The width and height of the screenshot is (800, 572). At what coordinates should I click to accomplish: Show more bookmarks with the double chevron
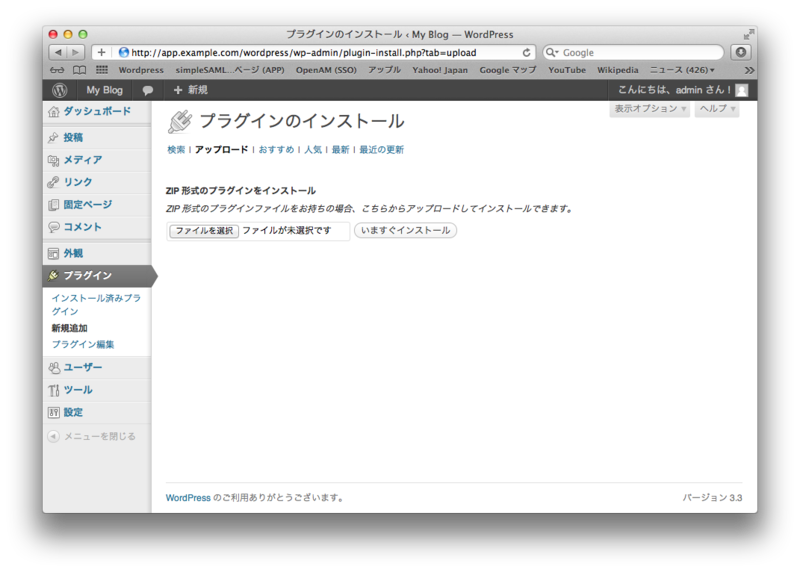(x=748, y=70)
